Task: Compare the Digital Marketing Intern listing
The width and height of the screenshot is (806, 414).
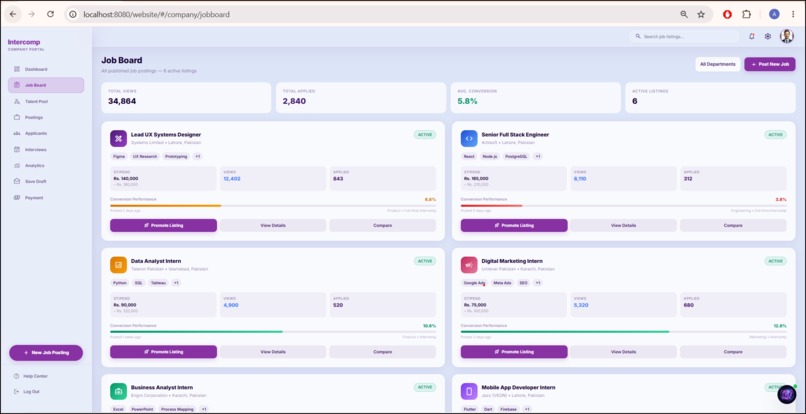Action: pos(733,352)
